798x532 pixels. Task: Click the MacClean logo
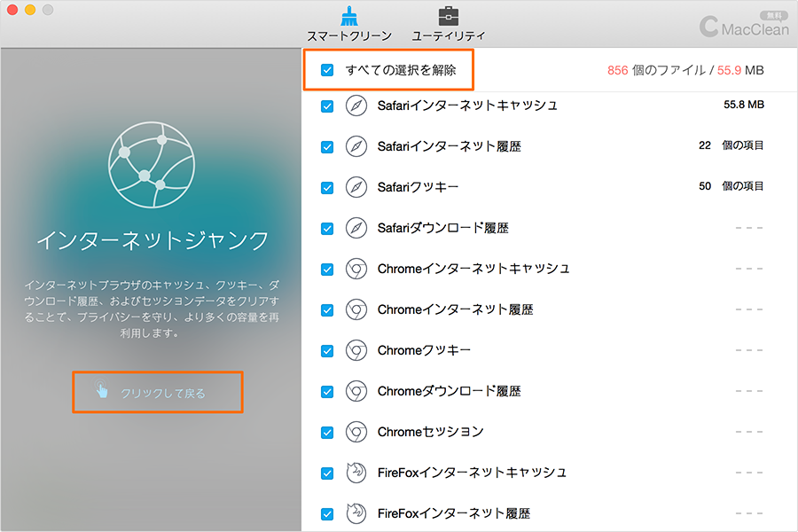click(x=744, y=27)
